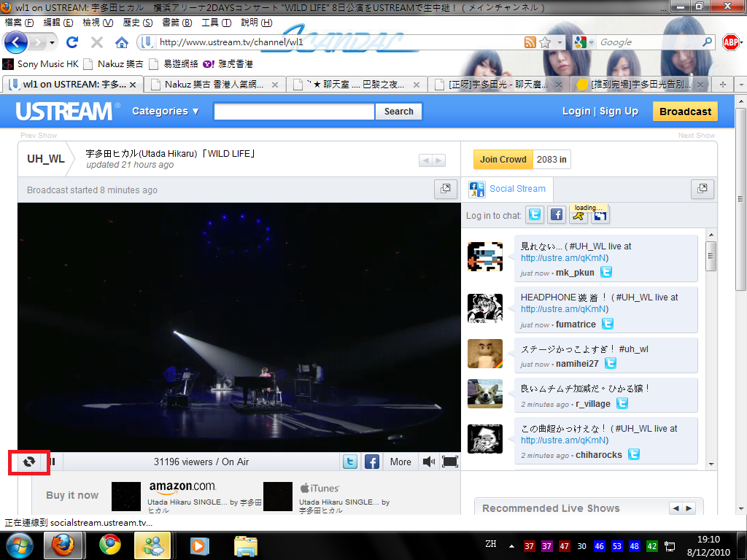Click the Firefox forward button
Viewport: 747px width, 560px height.
click(38, 42)
